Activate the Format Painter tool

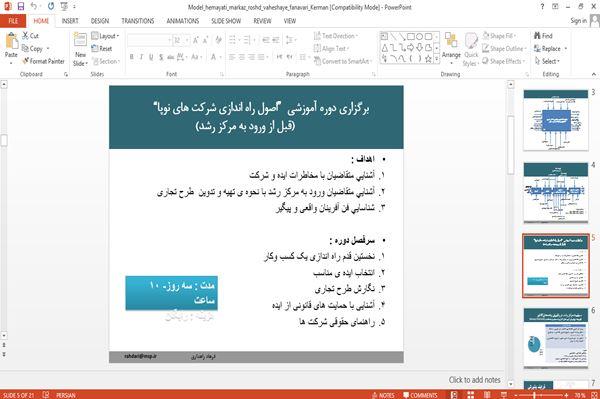click(44, 61)
